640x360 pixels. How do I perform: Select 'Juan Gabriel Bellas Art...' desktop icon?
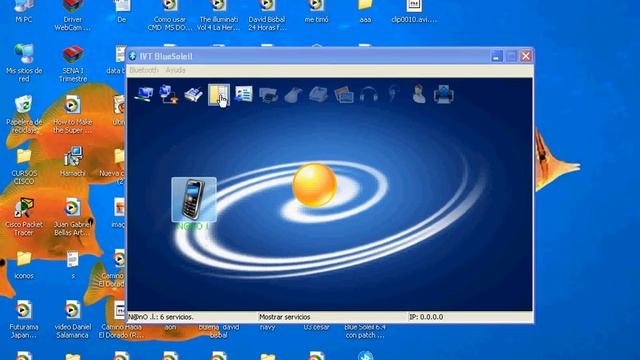coord(72,217)
